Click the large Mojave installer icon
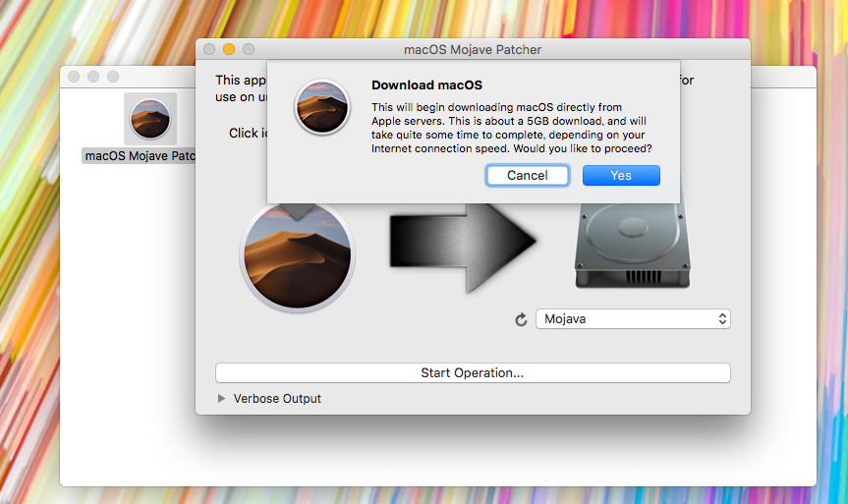 297,256
